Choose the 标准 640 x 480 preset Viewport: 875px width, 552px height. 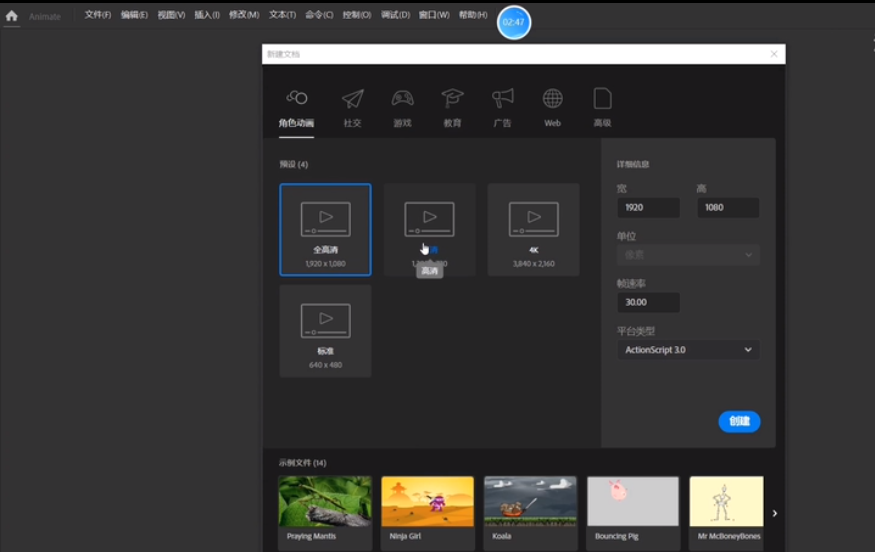325,331
